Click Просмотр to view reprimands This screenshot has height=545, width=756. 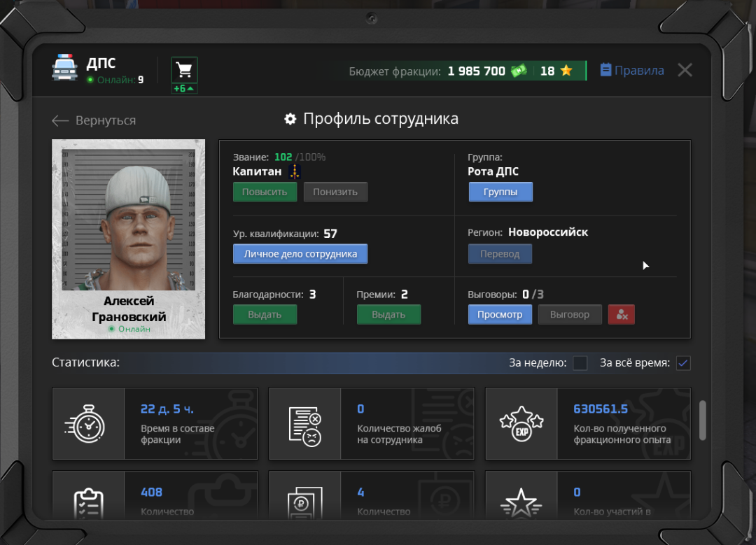[499, 315]
